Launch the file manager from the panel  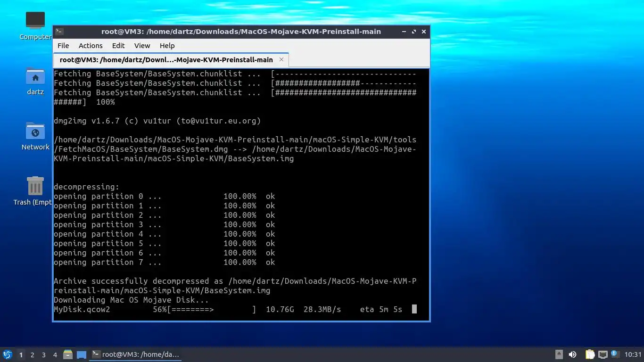click(68, 354)
